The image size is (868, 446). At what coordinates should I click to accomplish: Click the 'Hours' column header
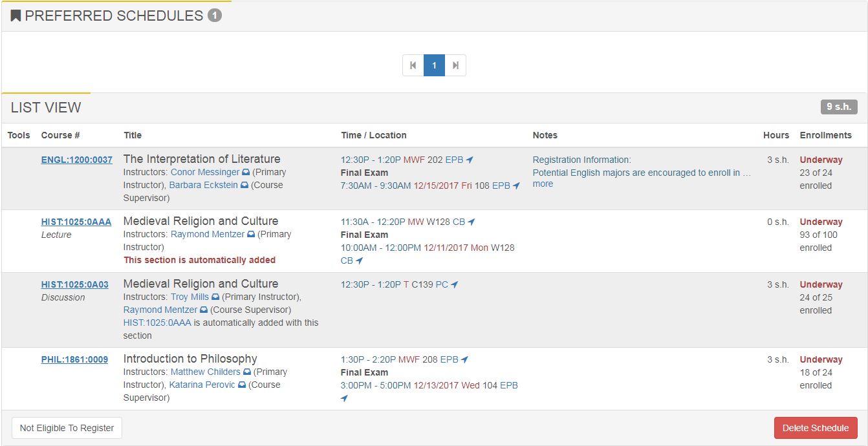tap(776, 135)
